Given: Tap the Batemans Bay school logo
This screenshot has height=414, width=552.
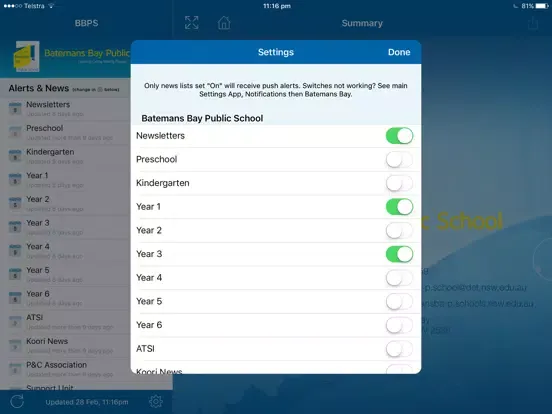Looking at the screenshot, I should [26, 56].
